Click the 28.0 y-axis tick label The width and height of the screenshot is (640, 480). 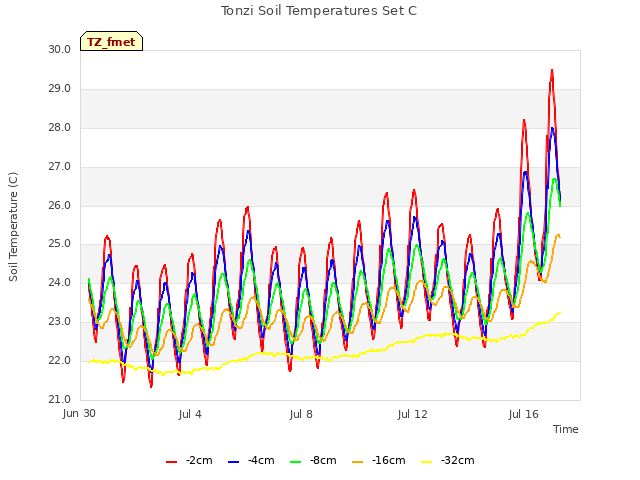60,127
